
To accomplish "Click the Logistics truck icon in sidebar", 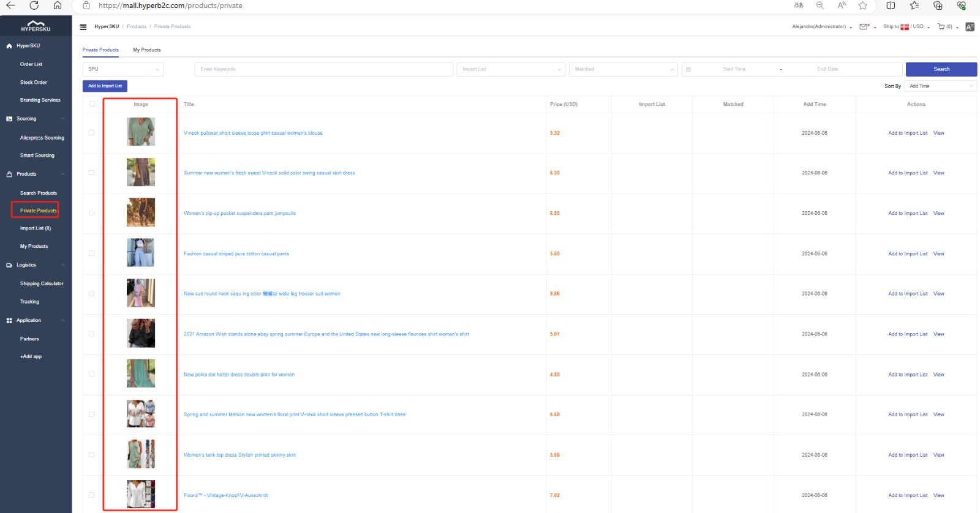I will pos(9,265).
